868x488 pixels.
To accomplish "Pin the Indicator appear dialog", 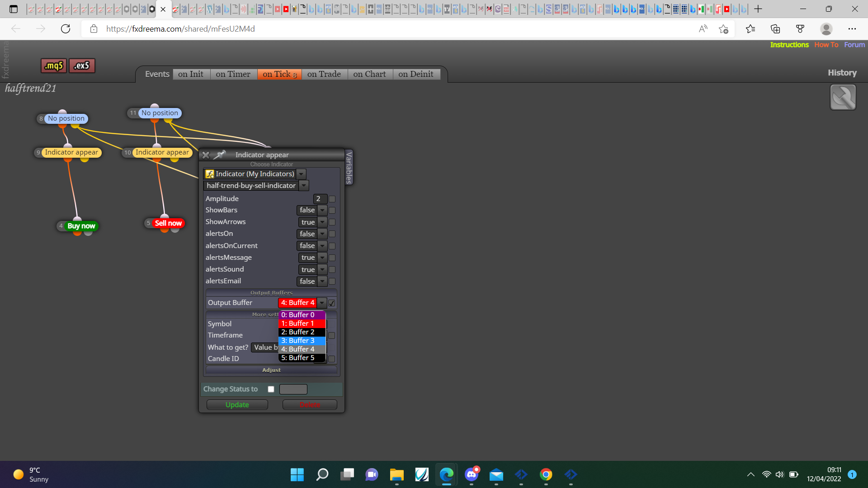I will tap(220, 155).
